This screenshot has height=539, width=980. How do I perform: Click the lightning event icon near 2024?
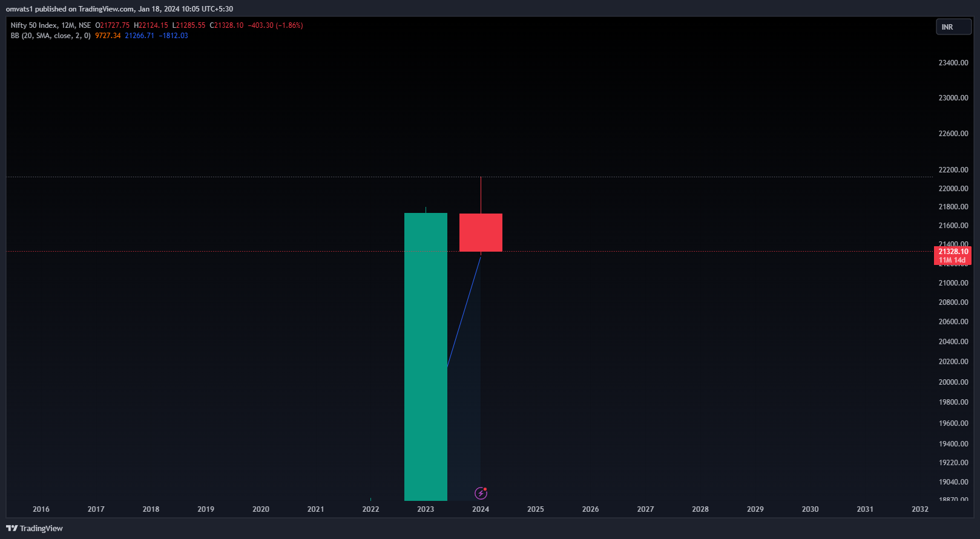click(x=481, y=493)
